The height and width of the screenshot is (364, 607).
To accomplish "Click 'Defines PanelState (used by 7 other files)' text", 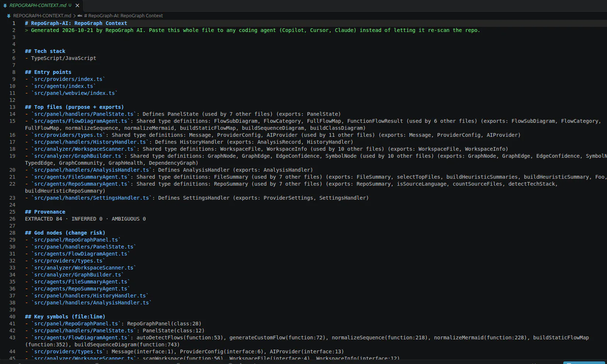I will [208, 114].
